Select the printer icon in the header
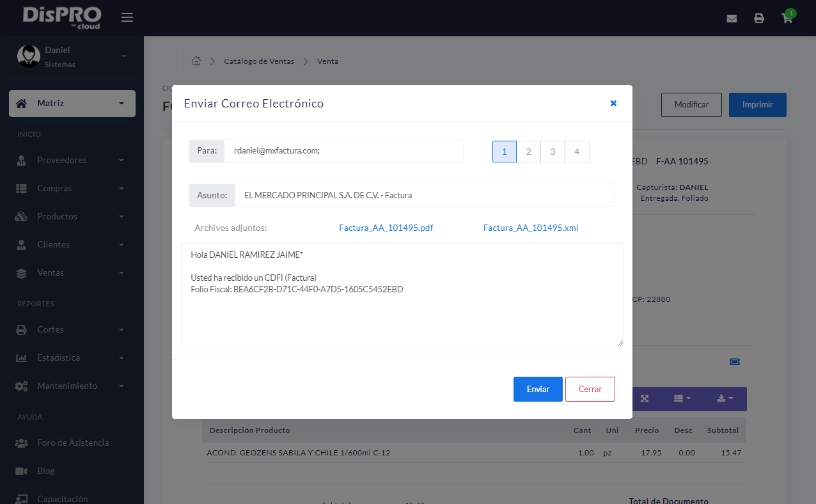Image resolution: width=816 pixels, height=504 pixels. (x=758, y=19)
